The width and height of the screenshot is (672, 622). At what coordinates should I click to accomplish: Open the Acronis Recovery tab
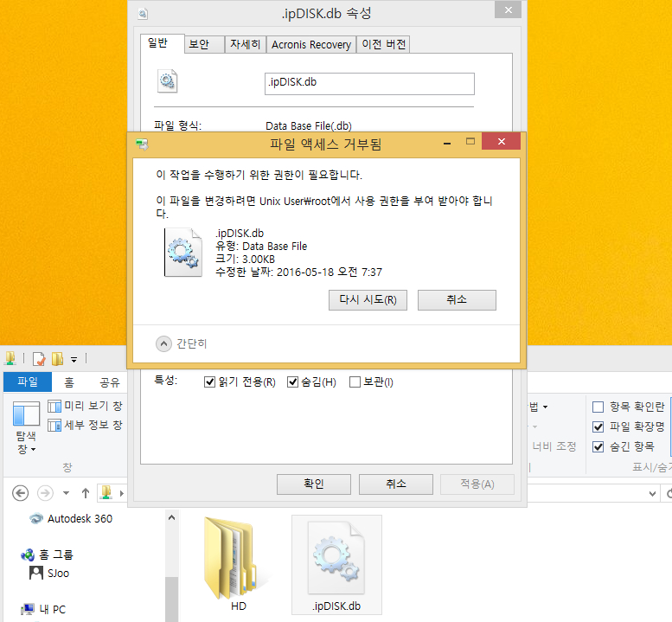click(x=311, y=45)
